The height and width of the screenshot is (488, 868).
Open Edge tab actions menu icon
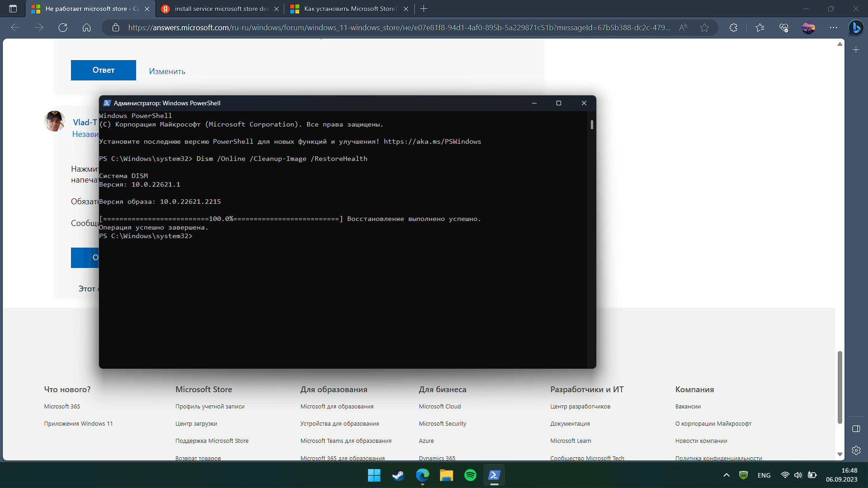tap(13, 9)
